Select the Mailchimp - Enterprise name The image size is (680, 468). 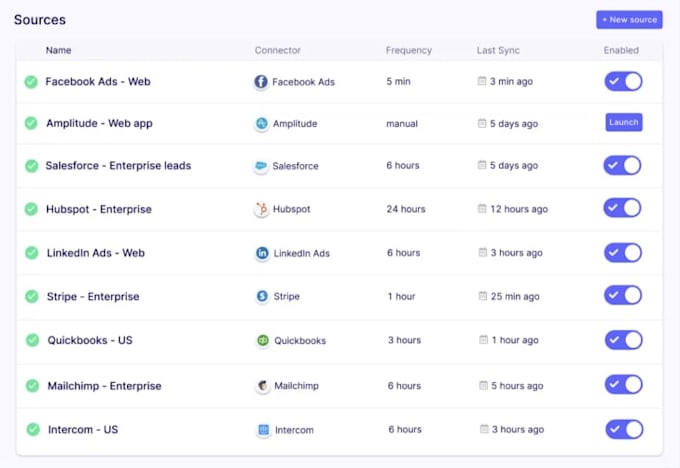pos(105,386)
